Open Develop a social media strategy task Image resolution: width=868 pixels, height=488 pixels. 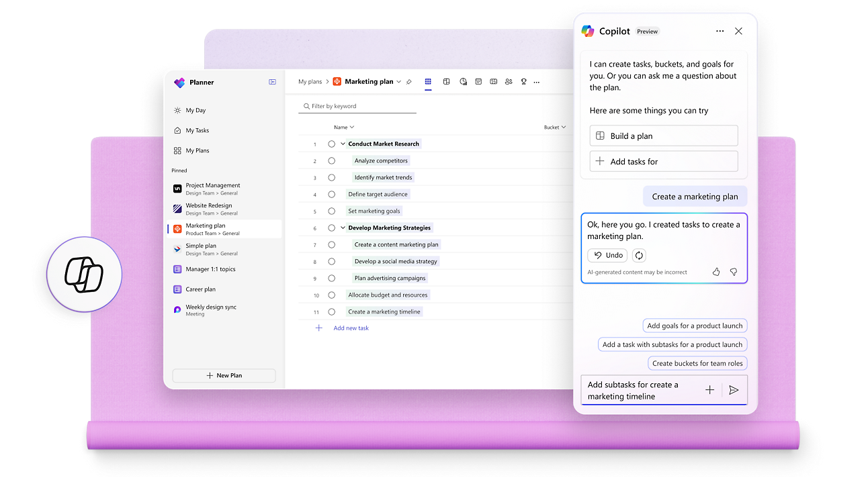point(396,261)
